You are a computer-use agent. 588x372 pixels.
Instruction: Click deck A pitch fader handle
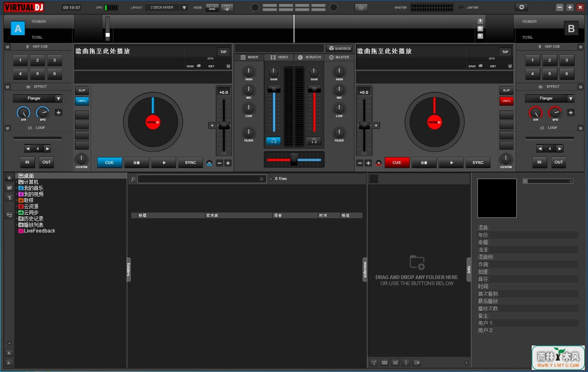coord(223,125)
